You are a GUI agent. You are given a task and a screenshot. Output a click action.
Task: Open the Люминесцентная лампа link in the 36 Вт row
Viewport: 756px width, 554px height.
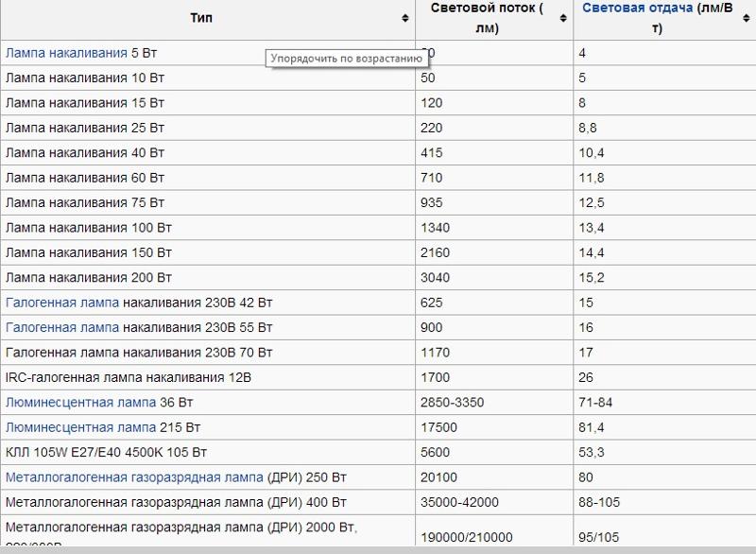(80, 402)
